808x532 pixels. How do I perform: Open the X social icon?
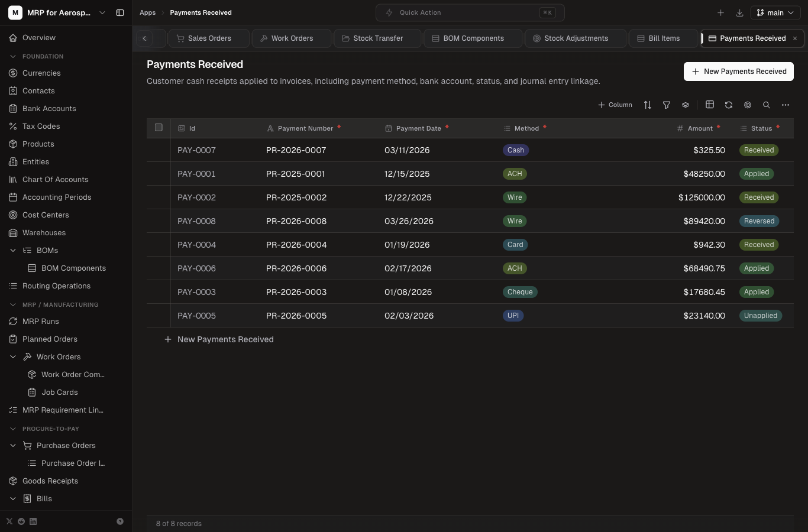[x=9, y=521]
